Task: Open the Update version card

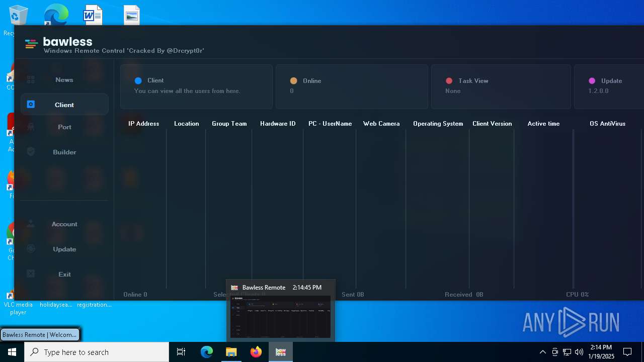Action: point(609,86)
